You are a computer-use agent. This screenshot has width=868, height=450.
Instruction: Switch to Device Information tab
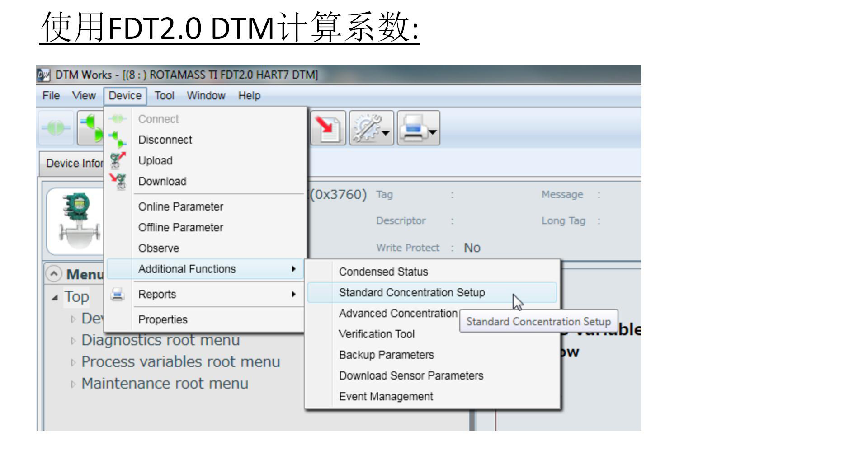tap(72, 163)
